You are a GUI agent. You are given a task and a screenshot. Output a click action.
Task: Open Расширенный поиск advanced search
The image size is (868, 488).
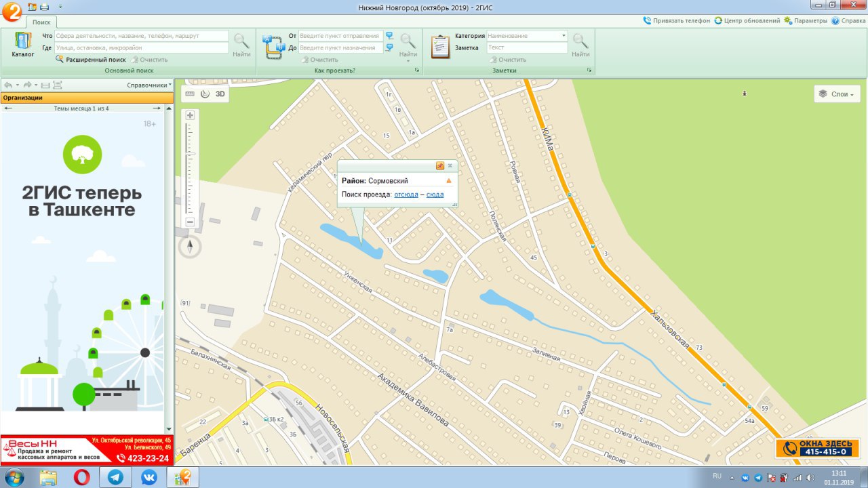tap(92, 60)
